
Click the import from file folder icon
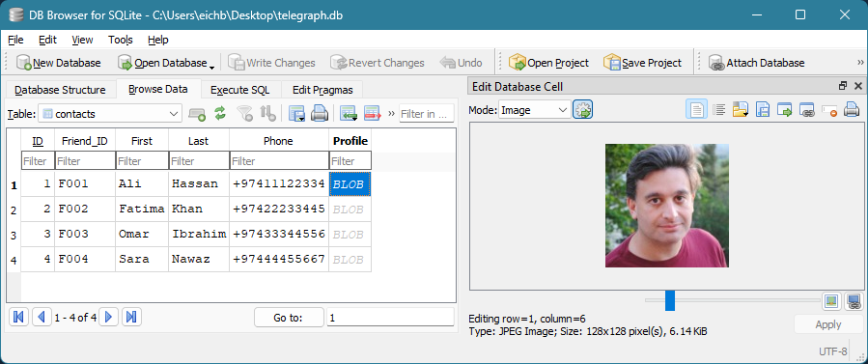pos(741,110)
